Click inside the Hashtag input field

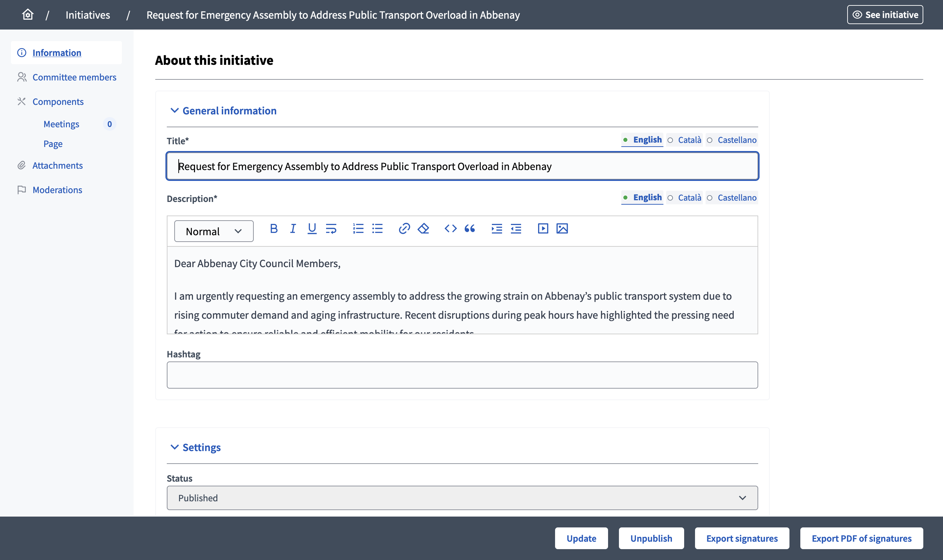pos(462,374)
